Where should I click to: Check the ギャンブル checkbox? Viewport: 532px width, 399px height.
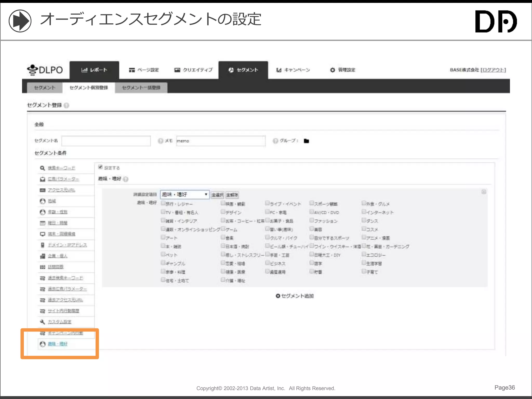click(163, 262)
